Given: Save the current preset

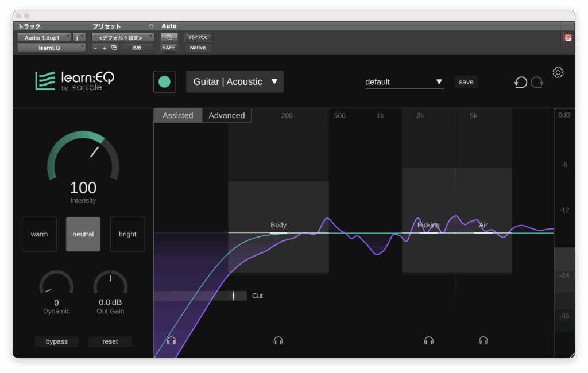Looking at the screenshot, I should (466, 81).
